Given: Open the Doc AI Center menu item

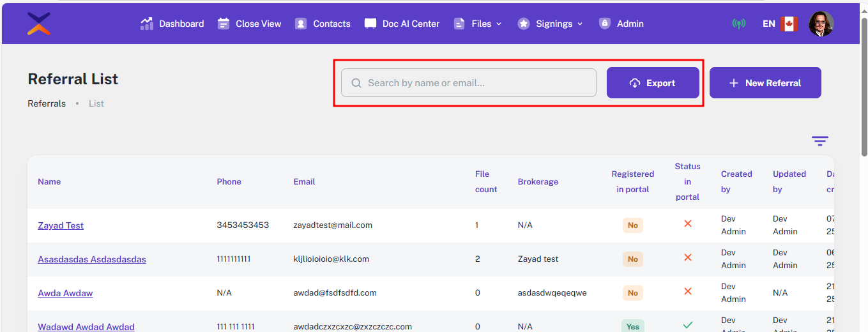Looking at the screenshot, I should (402, 24).
